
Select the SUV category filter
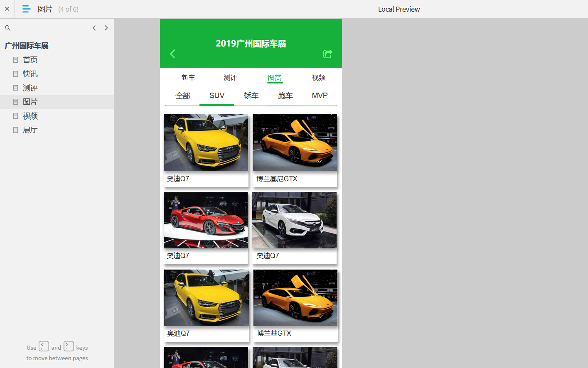(217, 96)
